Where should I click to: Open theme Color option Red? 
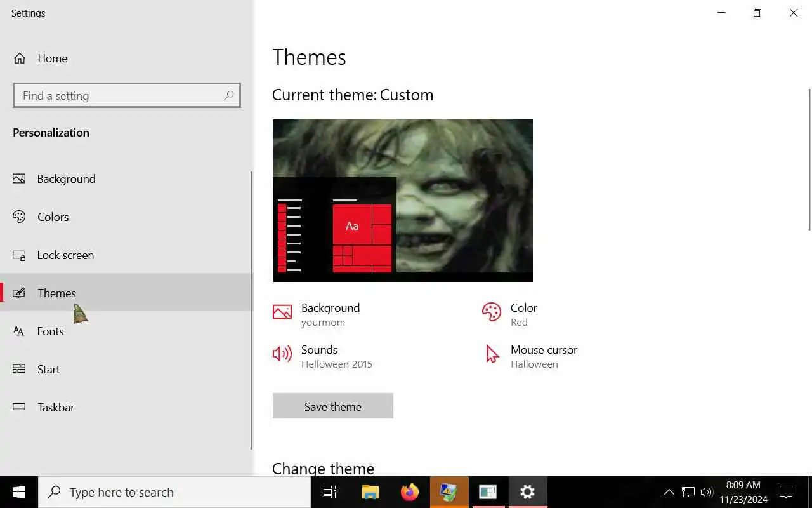[x=509, y=314]
